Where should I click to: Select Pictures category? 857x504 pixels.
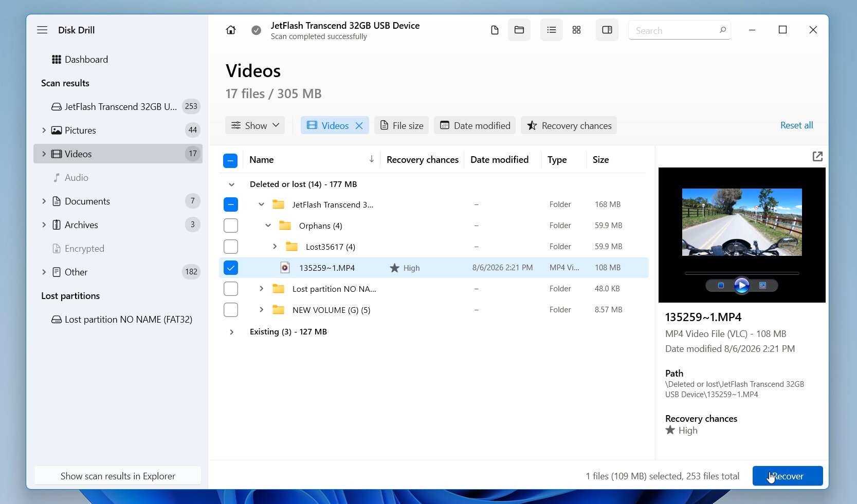coord(118,130)
